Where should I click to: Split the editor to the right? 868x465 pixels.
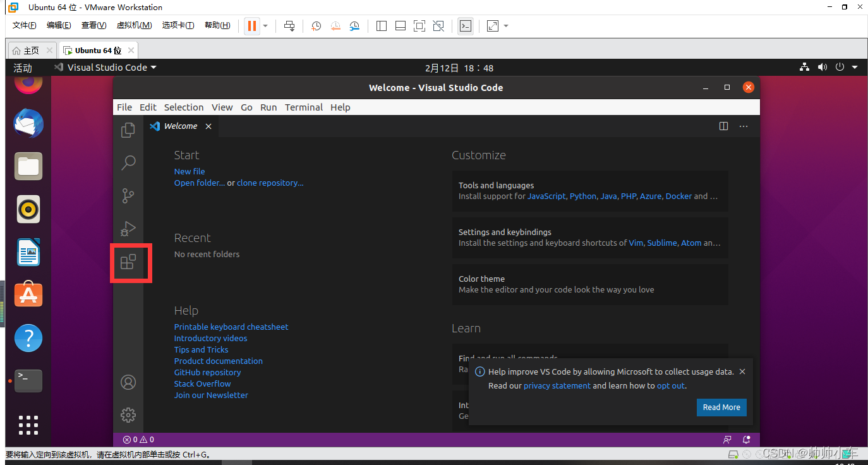(724, 126)
